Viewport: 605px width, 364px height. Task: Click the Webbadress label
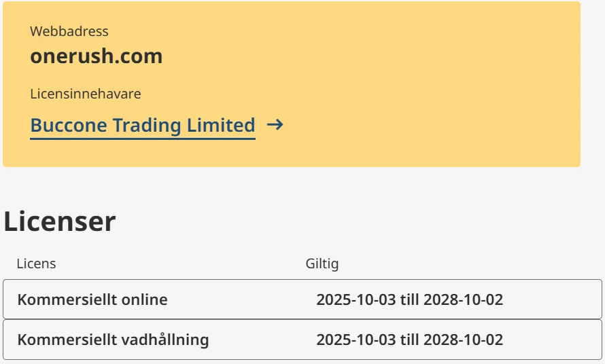pyautogui.click(x=69, y=31)
